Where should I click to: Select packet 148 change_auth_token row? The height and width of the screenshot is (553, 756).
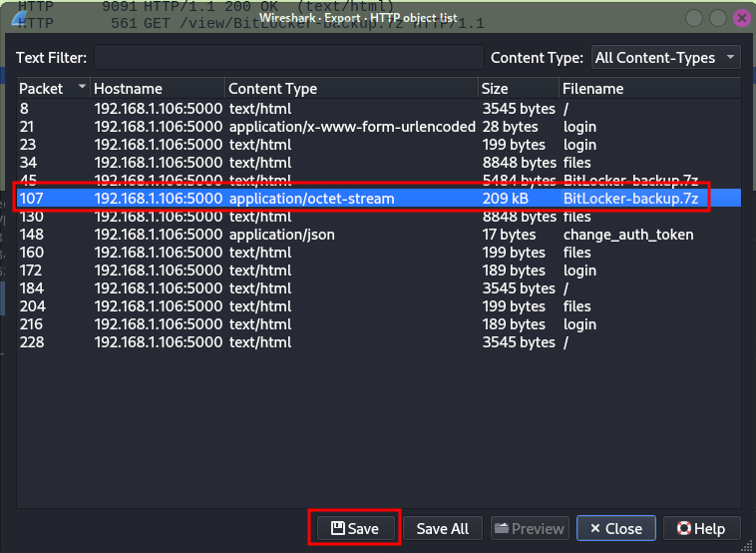(x=378, y=235)
